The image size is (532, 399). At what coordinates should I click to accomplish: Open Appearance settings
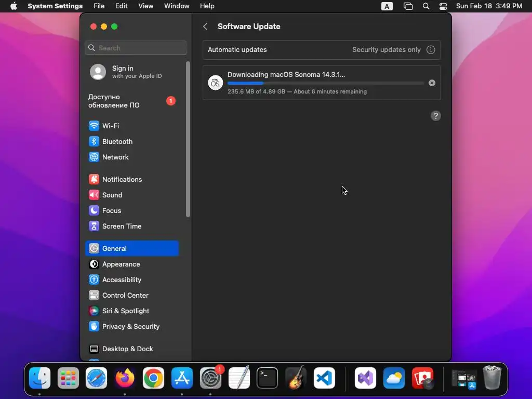(132, 264)
